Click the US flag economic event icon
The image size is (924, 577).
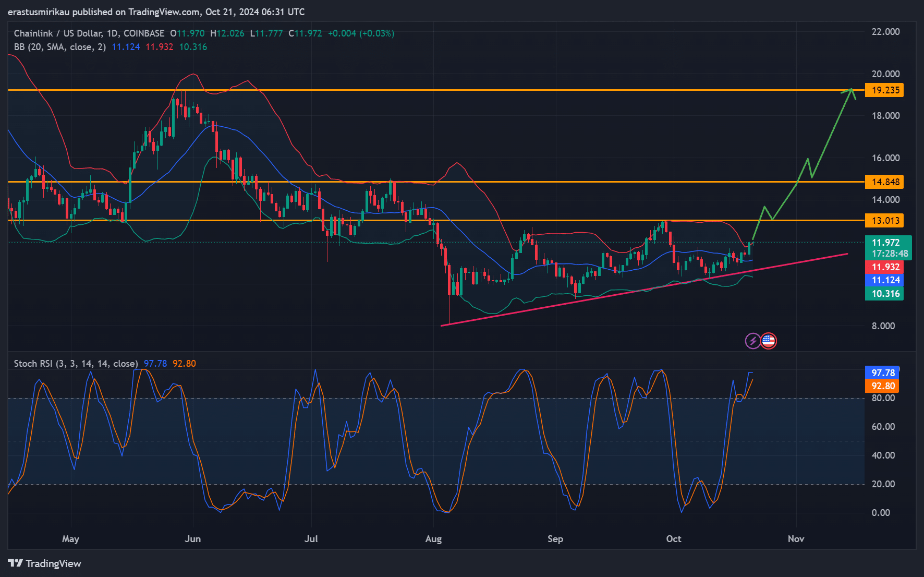[x=768, y=341]
